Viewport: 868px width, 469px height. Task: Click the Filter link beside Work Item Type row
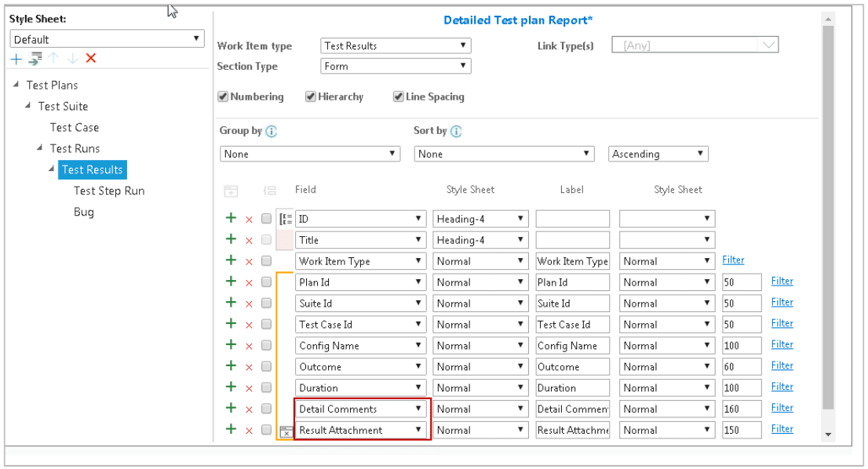tap(733, 260)
